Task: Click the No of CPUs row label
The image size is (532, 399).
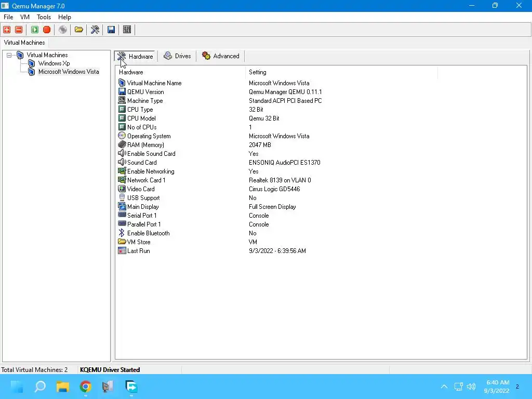Action: point(142,127)
